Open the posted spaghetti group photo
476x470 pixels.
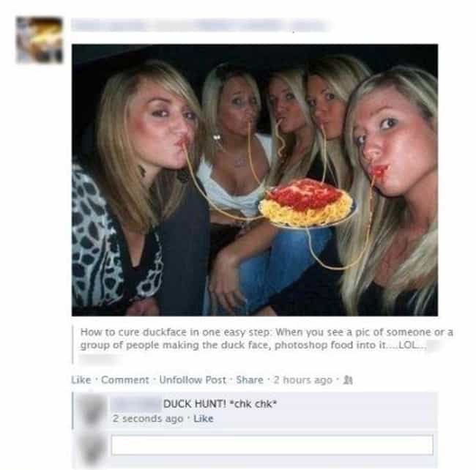255,180
